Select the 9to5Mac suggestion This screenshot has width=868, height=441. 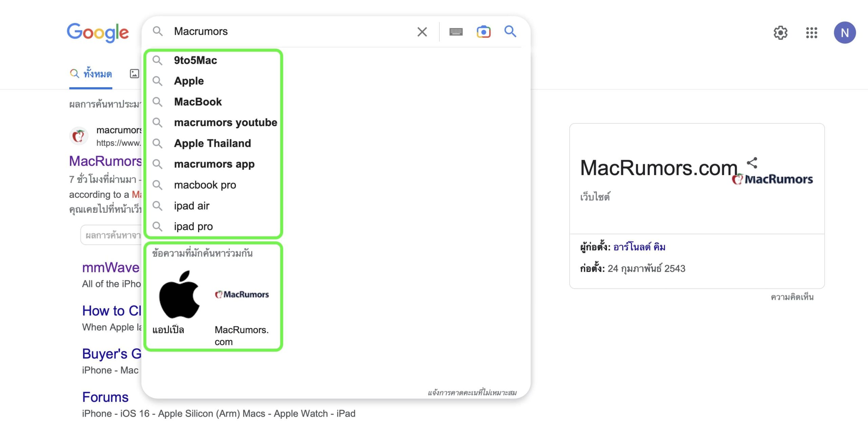tap(195, 60)
